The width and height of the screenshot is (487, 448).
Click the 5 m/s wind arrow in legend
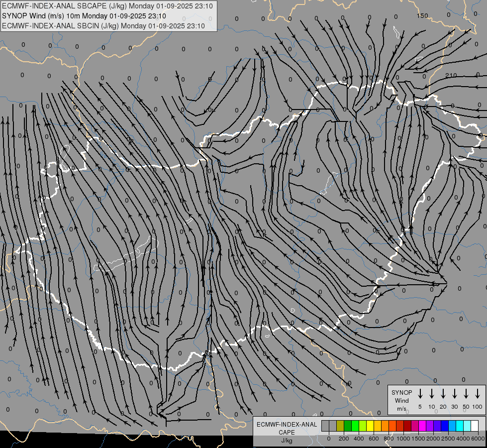click(x=420, y=394)
